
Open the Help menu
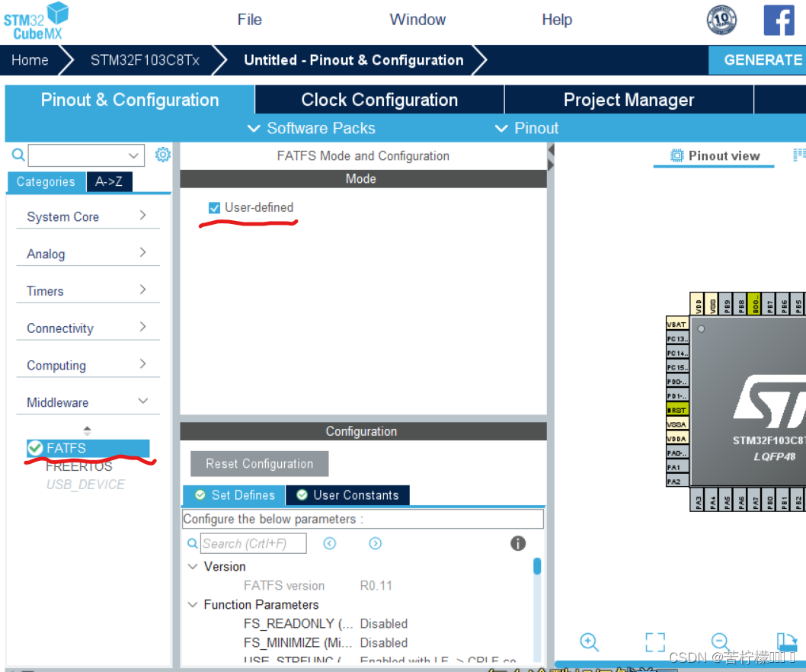coord(557,20)
